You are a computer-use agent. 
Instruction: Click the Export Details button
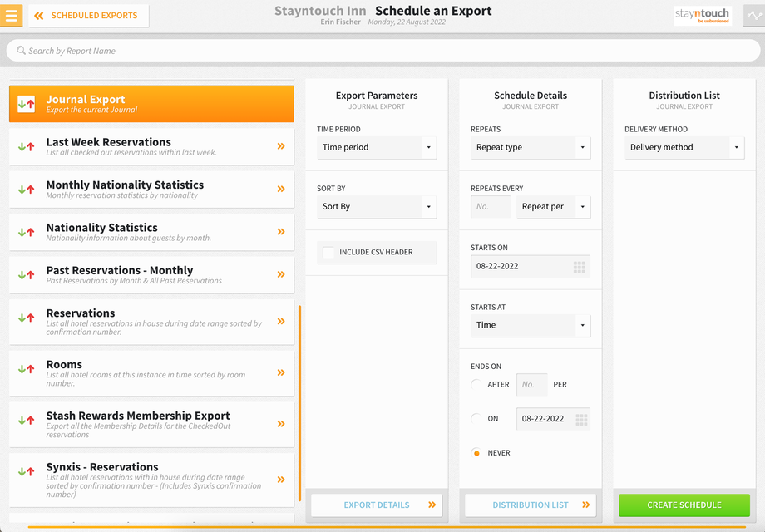(x=377, y=505)
